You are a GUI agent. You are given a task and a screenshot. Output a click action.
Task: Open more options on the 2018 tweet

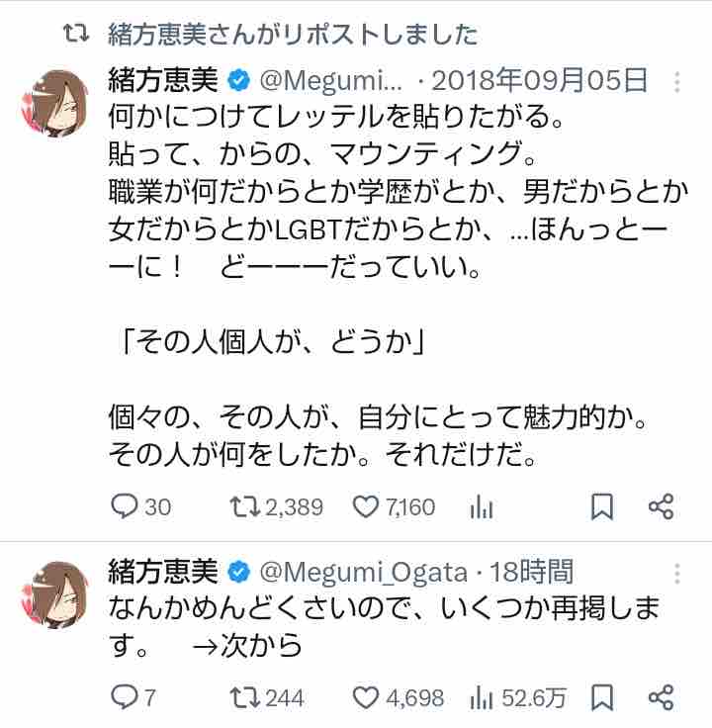675,79
